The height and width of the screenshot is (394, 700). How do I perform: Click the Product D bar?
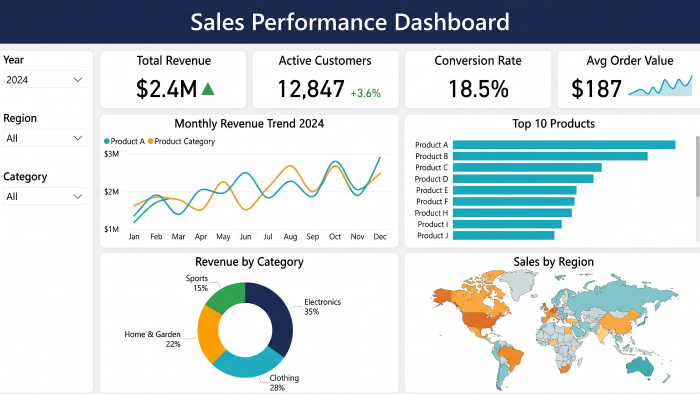523,179
